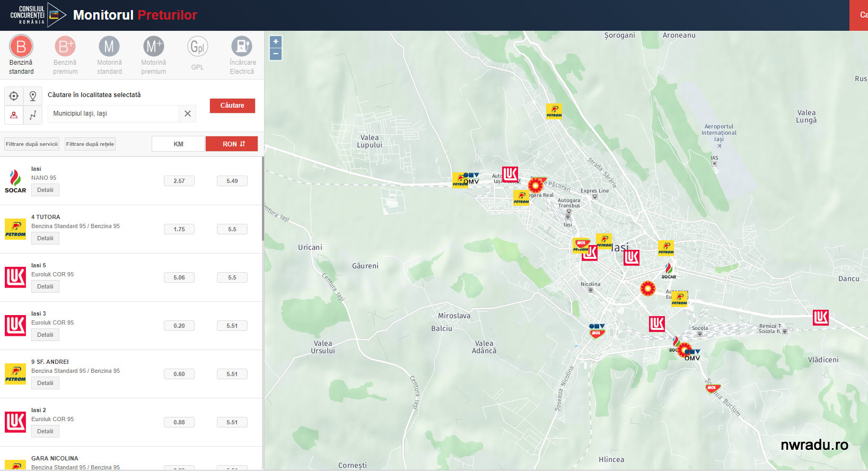Open Filtrare după servicii filter
Viewport: 868px width, 471px height.
pos(32,144)
